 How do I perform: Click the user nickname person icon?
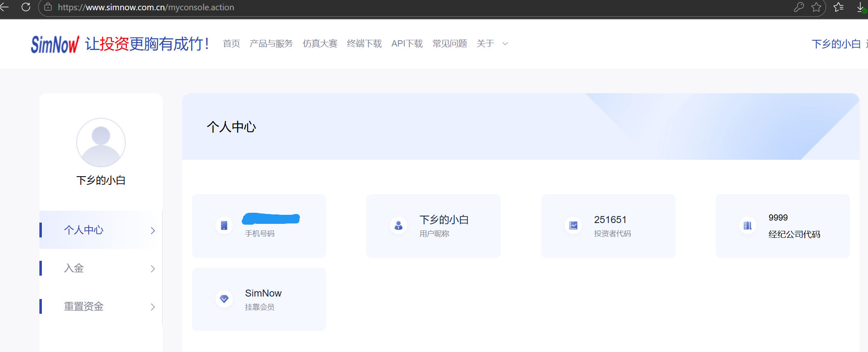coord(399,225)
